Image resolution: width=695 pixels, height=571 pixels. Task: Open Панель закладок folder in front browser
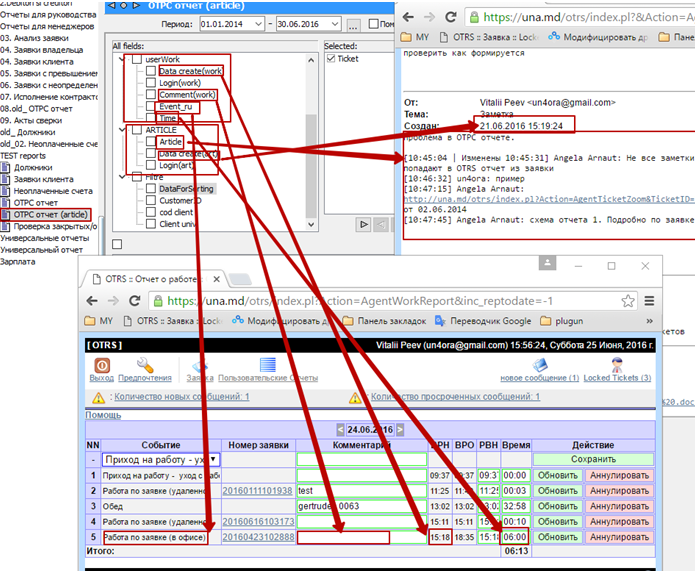point(384,321)
